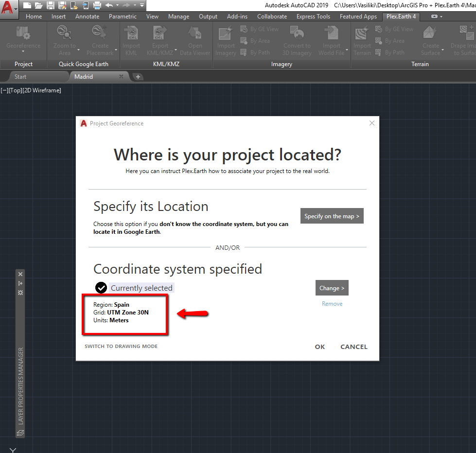The height and width of the screenshot is (453, 476).
Task: Click the Zoom to Area icon
Action: click(x=64, y=33)
